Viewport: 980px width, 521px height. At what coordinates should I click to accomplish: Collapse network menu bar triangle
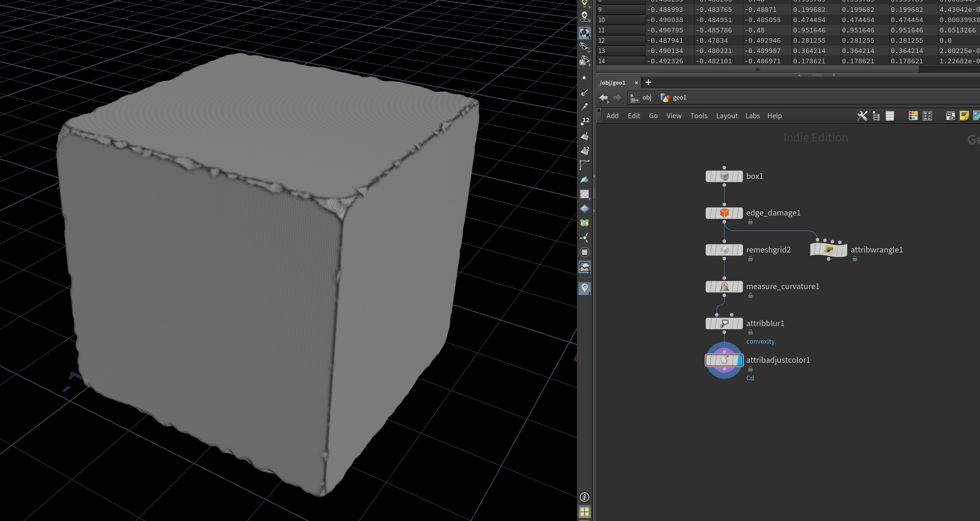599,111
